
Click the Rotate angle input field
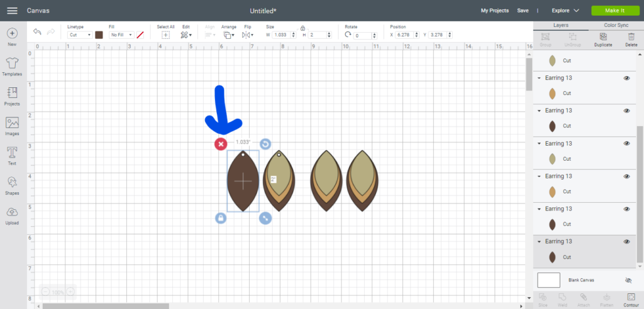[x=363, y=35]
